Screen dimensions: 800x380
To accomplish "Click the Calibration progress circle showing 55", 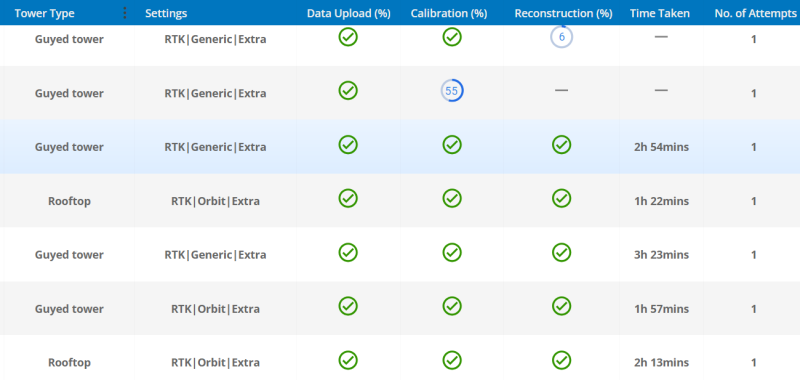I will coord(452,91).
